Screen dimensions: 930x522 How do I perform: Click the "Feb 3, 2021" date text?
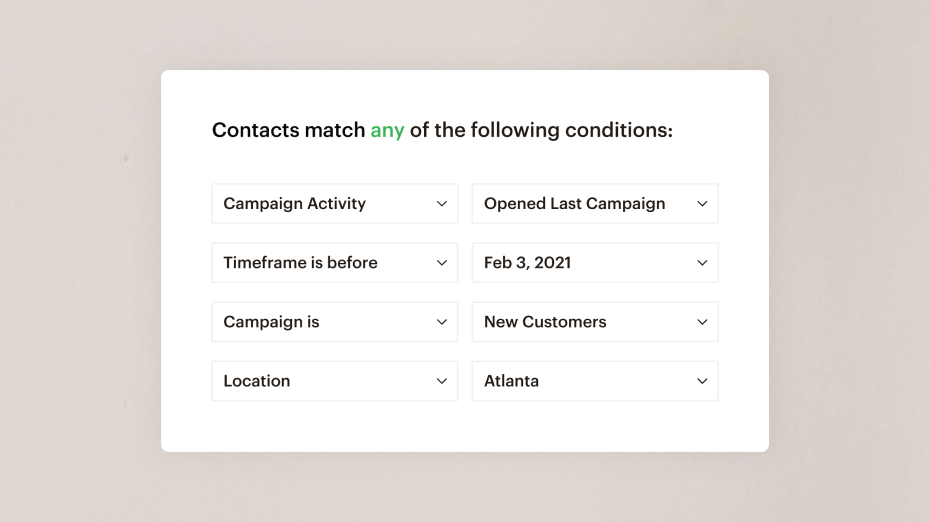527,263
